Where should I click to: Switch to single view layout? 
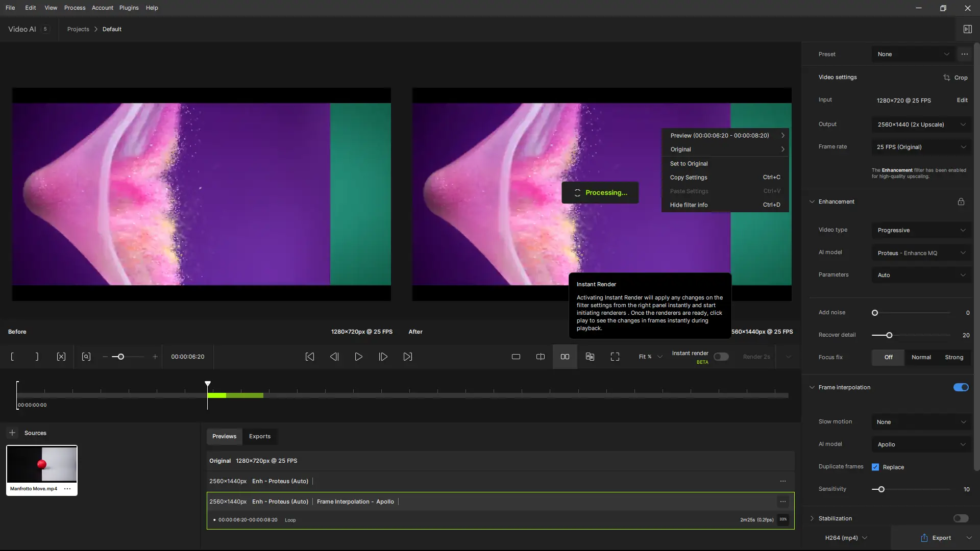pyautogui.click(x=516, y=357)
